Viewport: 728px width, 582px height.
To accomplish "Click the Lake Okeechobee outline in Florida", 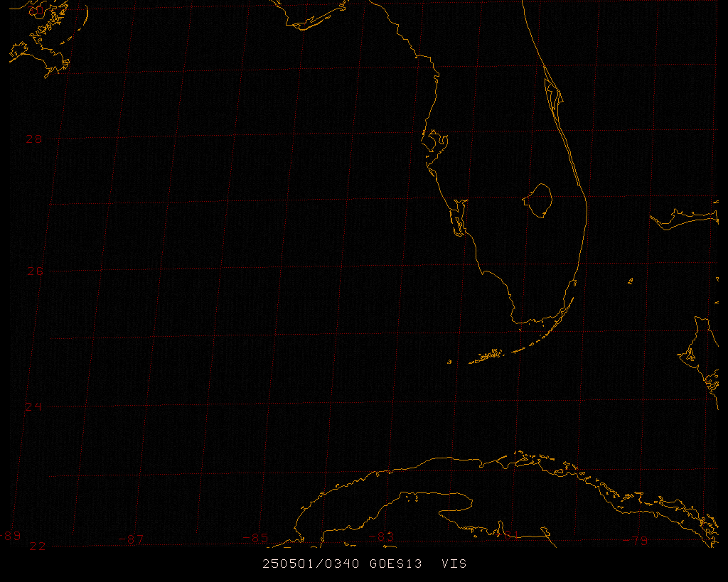I will pyautogui.click(x=537, y=200).
